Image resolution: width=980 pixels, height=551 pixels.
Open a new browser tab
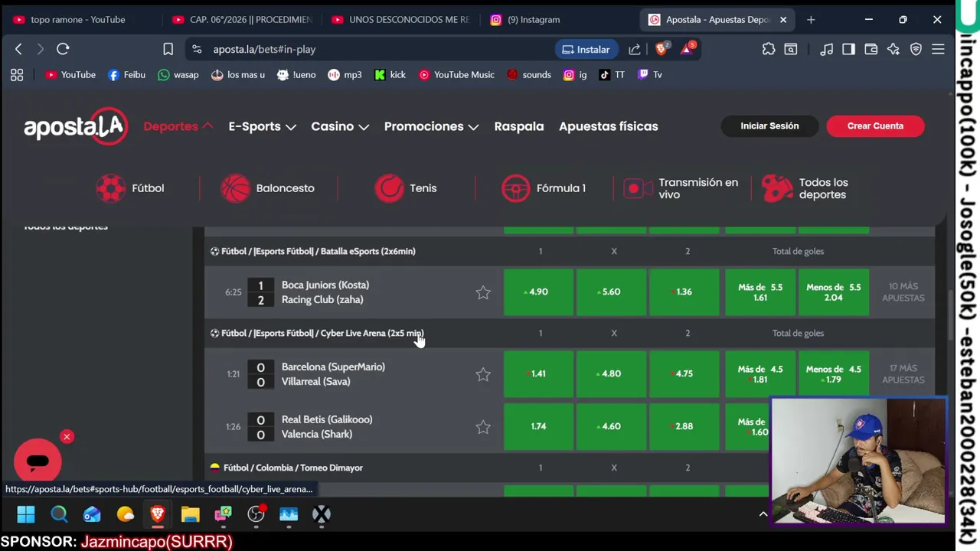[811, 20]
